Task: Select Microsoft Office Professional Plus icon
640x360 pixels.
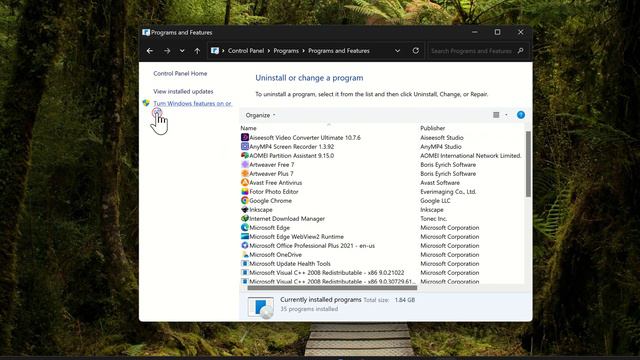Action: [244, 245]
